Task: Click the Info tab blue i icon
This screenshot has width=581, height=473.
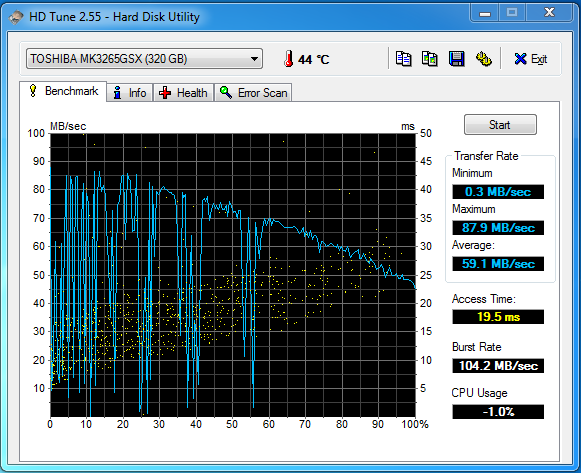Action: (117, 93)
